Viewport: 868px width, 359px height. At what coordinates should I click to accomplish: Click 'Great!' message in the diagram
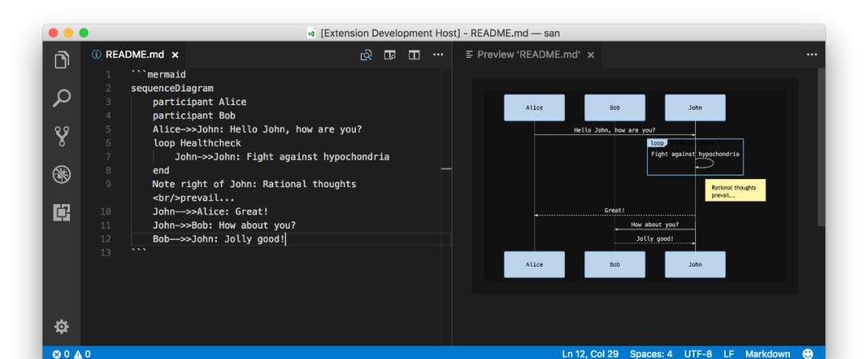[x=615, y=210]
